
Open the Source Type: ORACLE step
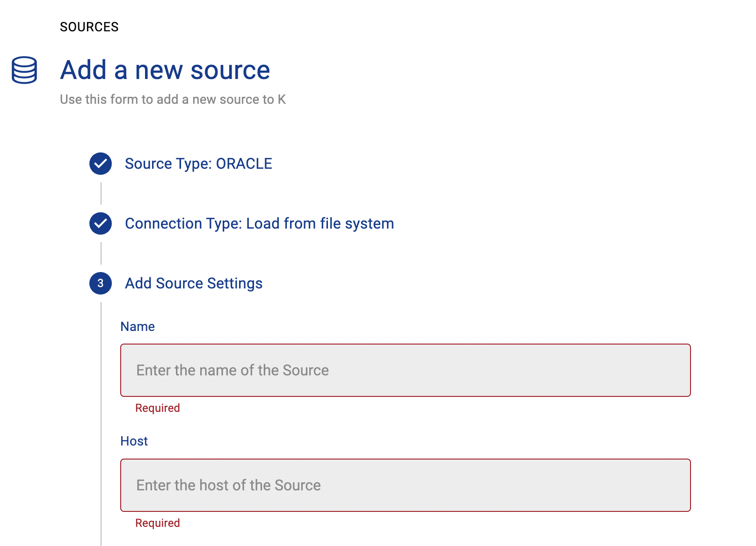pos(198,164)
